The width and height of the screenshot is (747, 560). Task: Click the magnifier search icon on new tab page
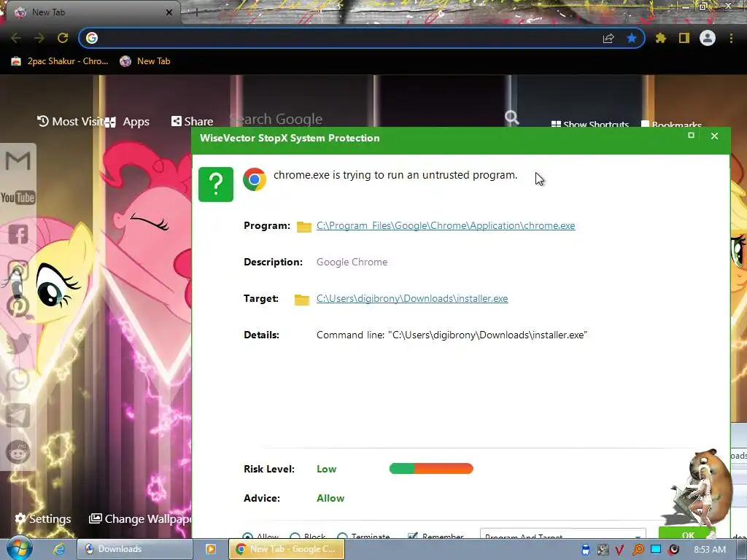511,117
